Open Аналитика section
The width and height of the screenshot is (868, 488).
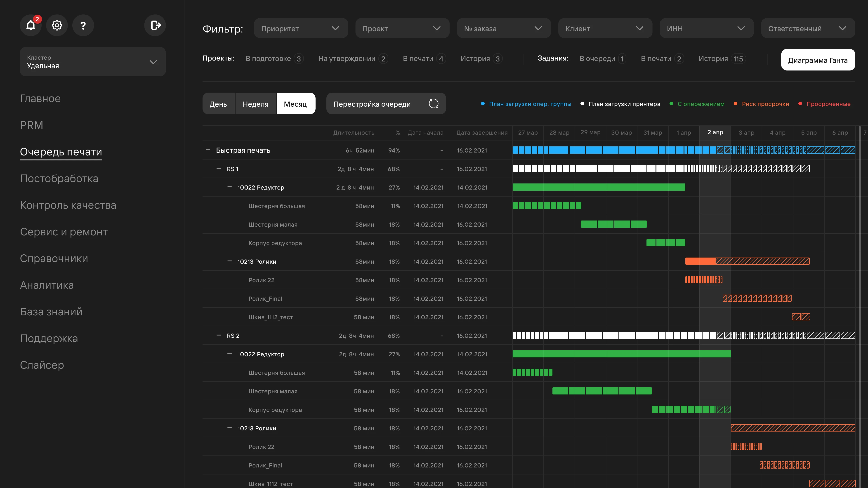[x=47, y=285]
